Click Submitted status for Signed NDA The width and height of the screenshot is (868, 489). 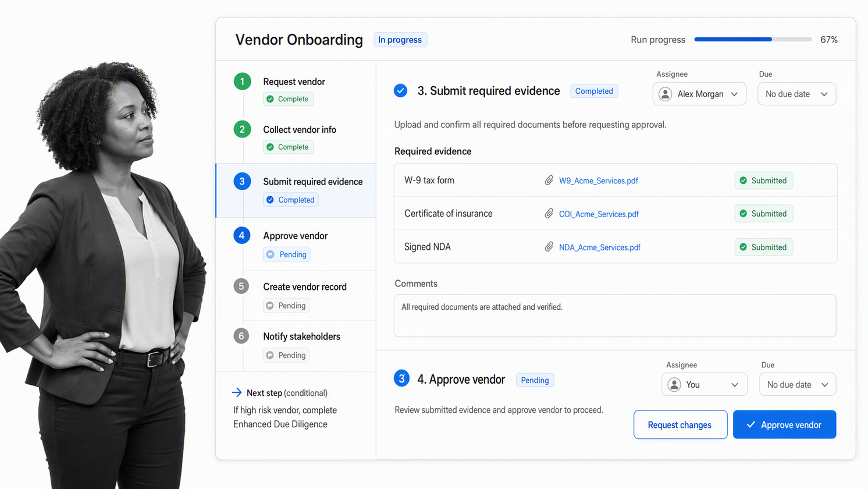click(x=763, y=247)
